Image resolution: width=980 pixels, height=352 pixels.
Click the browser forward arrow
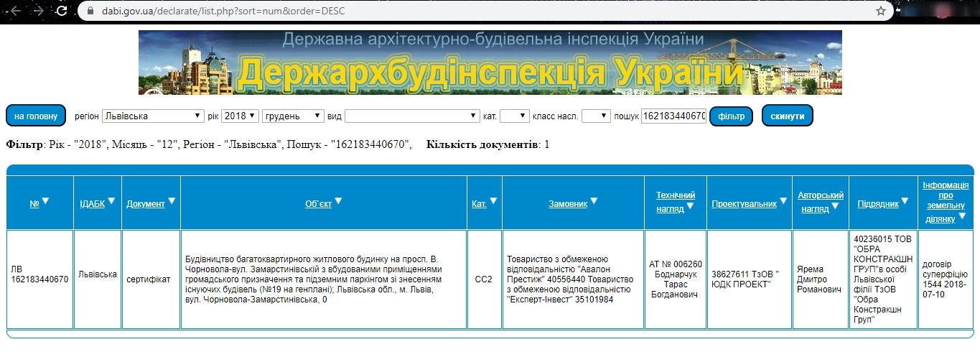(39, 11)
